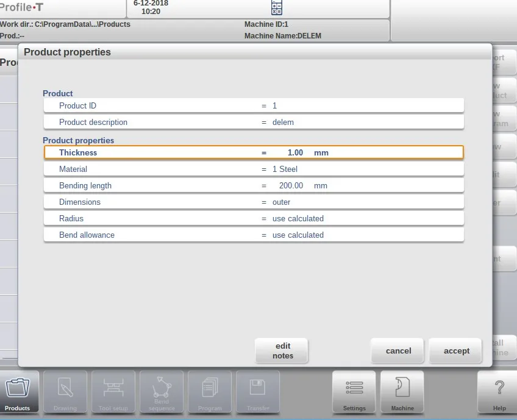The height and width of the screenshot is (420, 517).
Task: Click the cancel button
Action: pos(398,351)
